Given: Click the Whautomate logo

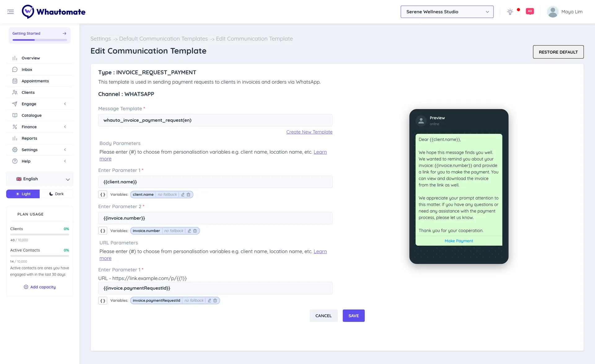Looking at the screenshot, I should pos(54,12).
